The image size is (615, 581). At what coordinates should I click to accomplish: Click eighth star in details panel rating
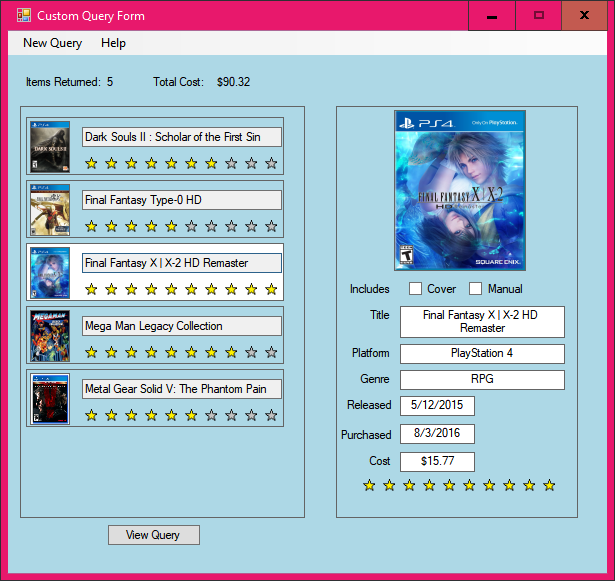(509, 486)
